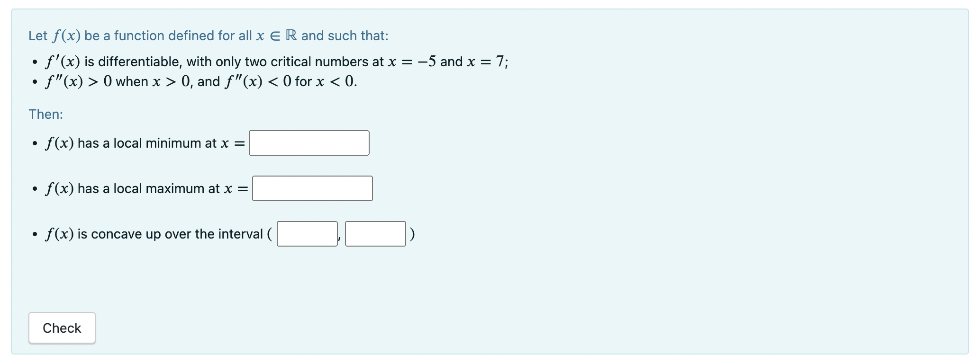Click the Check button at the bottom left

coord(62,328)
